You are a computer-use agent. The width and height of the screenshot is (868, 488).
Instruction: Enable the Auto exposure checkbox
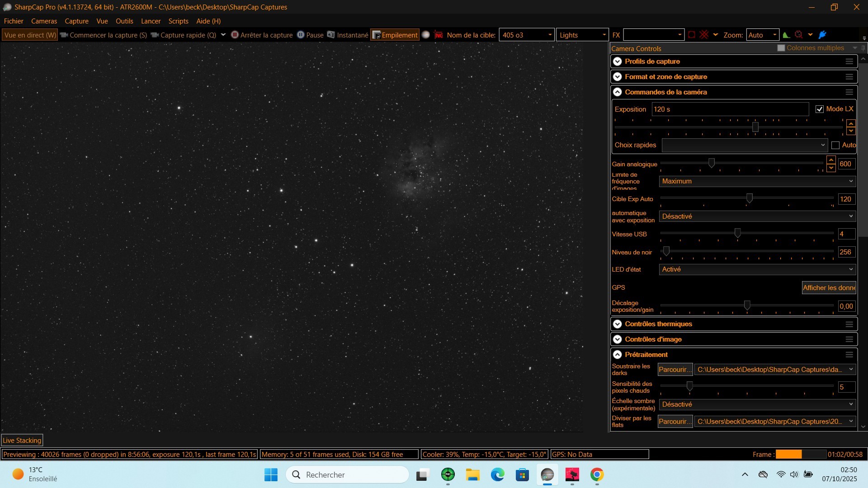click(x=835, y=145)
